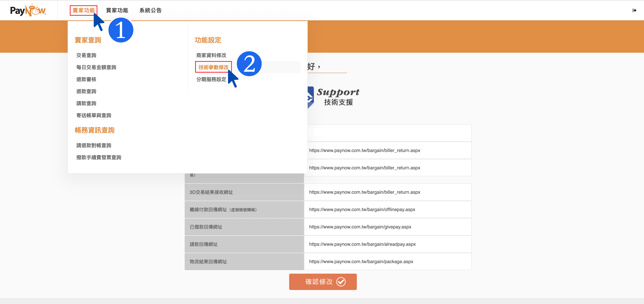Open the 買家功能 menu

coord(117,10)
